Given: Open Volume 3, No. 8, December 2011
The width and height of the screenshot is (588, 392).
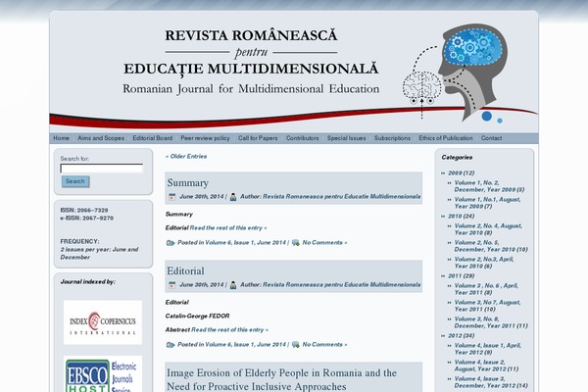Looking at the screenshot, I should click(x=491, y=322).
